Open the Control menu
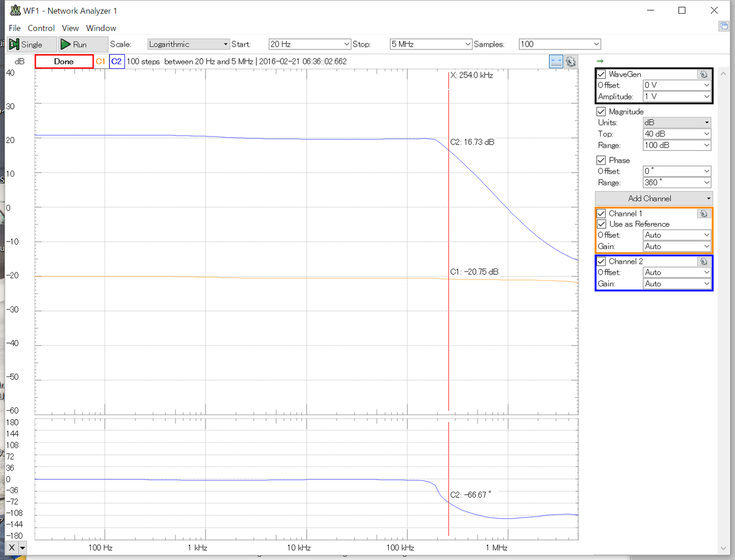Viewport: 735px width, 560px height. (x=41, y=28)
